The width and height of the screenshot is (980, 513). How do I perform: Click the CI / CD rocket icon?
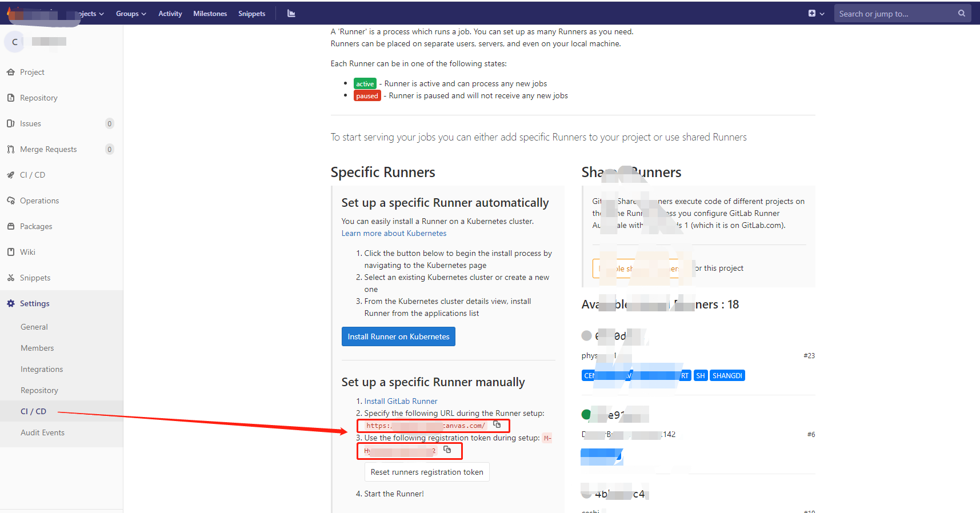click(x=11, y=175)
